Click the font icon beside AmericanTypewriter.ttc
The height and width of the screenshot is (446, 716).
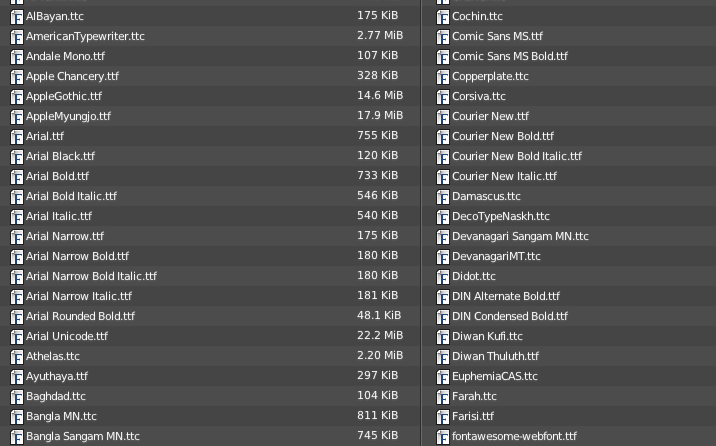[17, 37]
